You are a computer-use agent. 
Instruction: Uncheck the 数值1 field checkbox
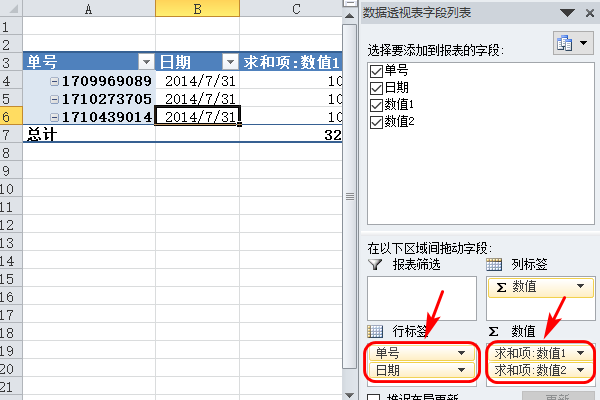coord(376,105)
